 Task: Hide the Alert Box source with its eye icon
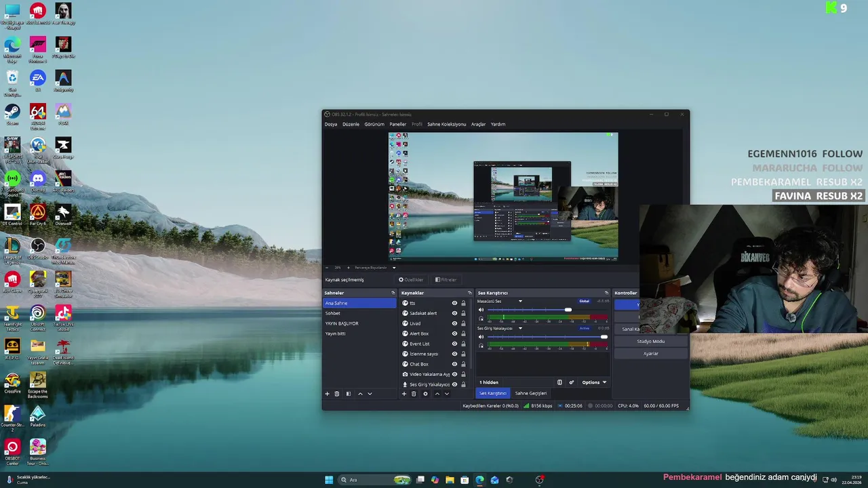click(x=454, y=333)
